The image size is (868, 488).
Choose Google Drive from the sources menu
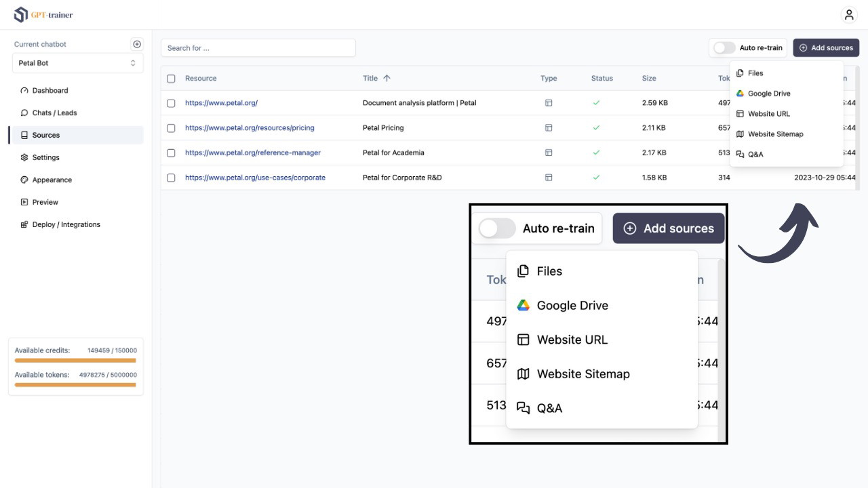coord(768,94)
